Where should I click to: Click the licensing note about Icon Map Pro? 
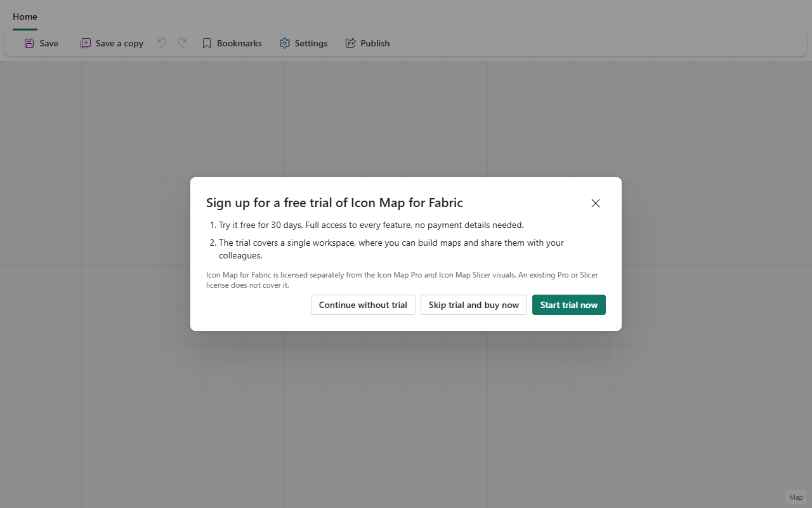coord(402,280)
